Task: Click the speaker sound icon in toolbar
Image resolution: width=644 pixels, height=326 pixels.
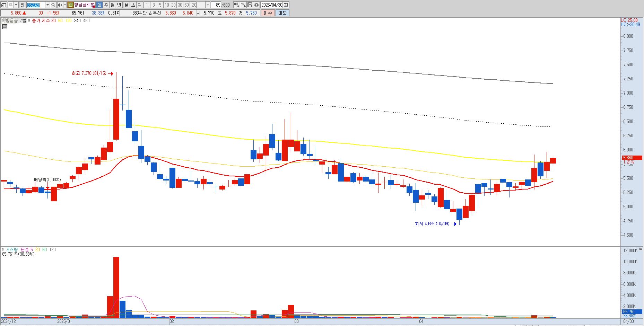Action: pos(60,5)
